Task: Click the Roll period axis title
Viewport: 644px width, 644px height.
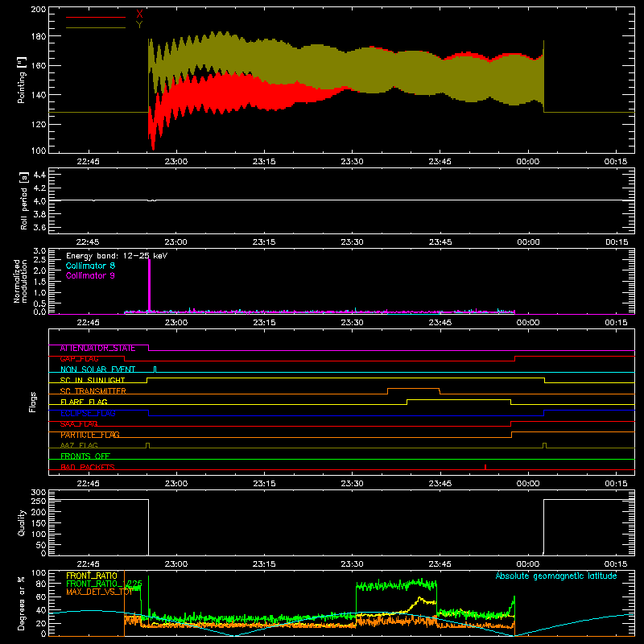Action: [24, 201]
